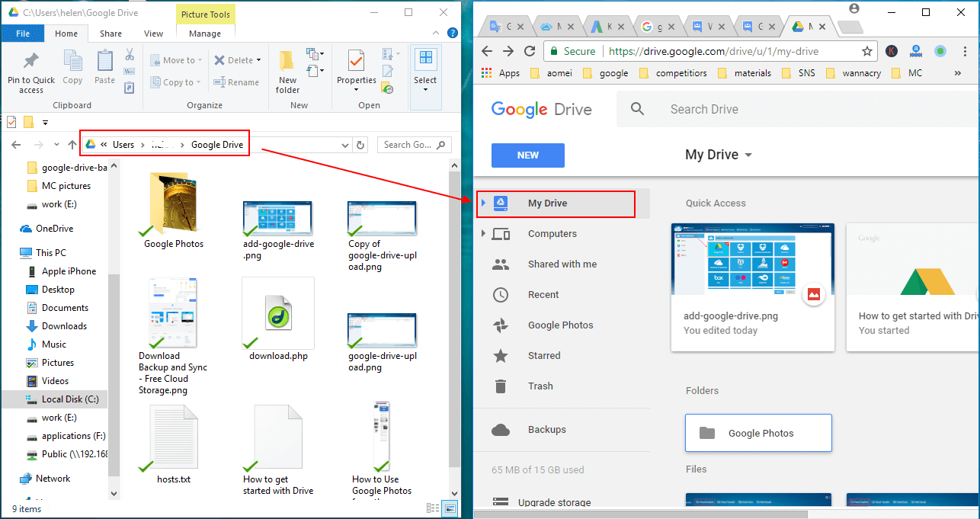Click Upgrade storage link
Viewport: 980px width, 519px height.
pos(554,503)
